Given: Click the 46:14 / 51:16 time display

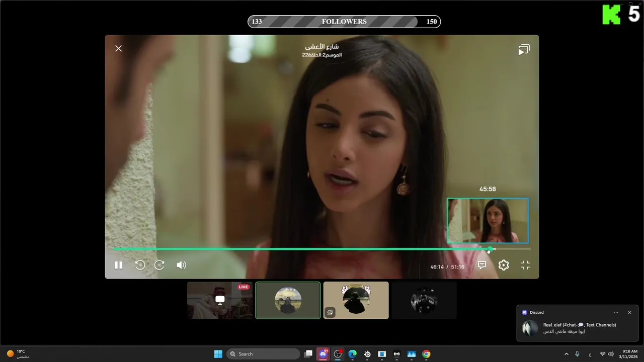Looking at the screenshot, I should point(447,267).
